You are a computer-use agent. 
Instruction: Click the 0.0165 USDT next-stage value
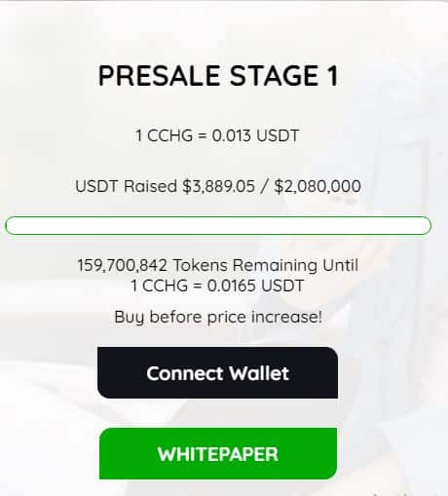pos(255,286)
